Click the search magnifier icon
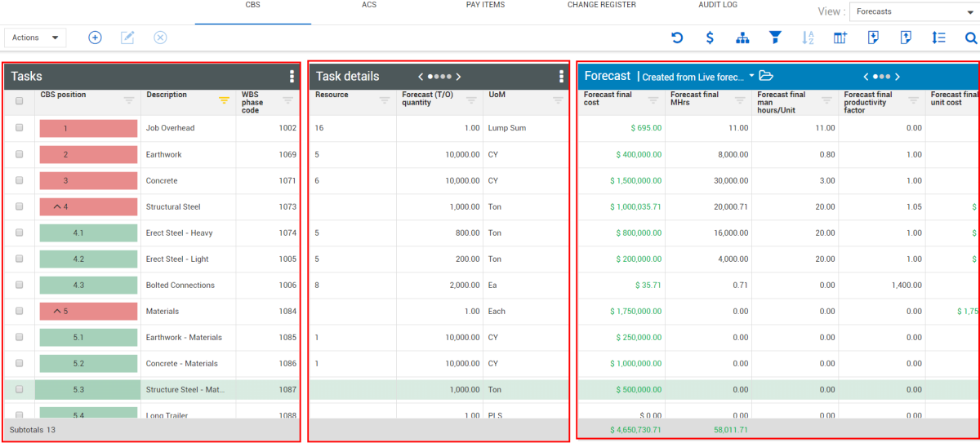Screen dimensions: 980x443 (970, 38)
